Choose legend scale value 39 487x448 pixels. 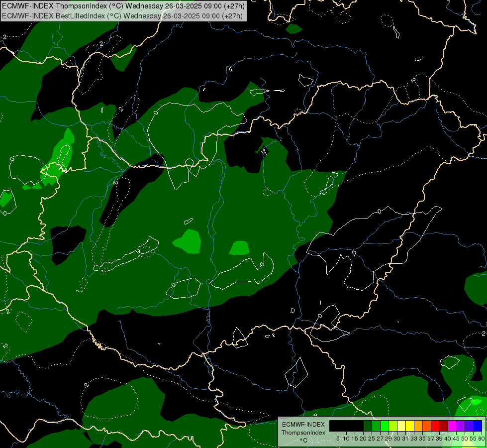(439, 439)
